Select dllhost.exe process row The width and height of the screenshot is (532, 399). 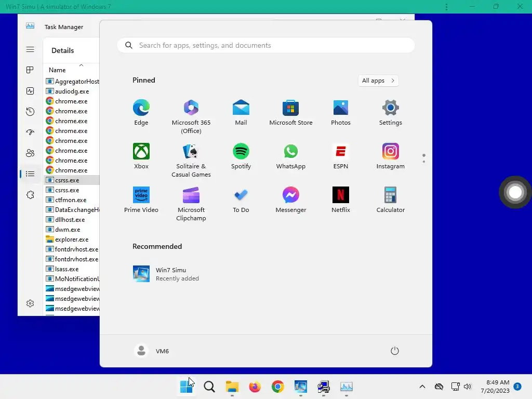click(72, 220)
